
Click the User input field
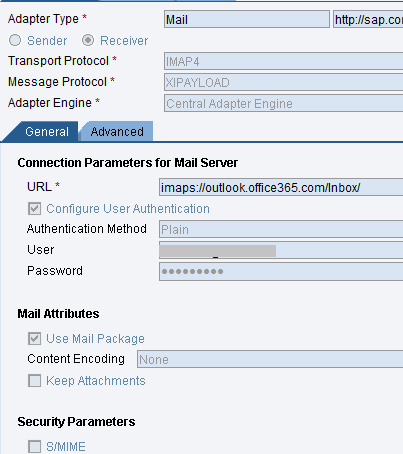point(281,250)
